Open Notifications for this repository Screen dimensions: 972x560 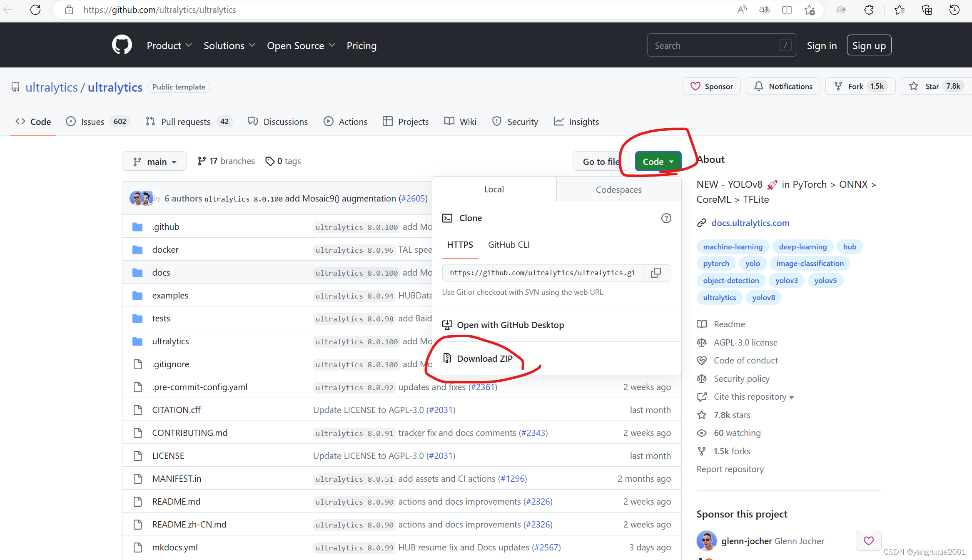pyautogui.click(x=783, y=86)
